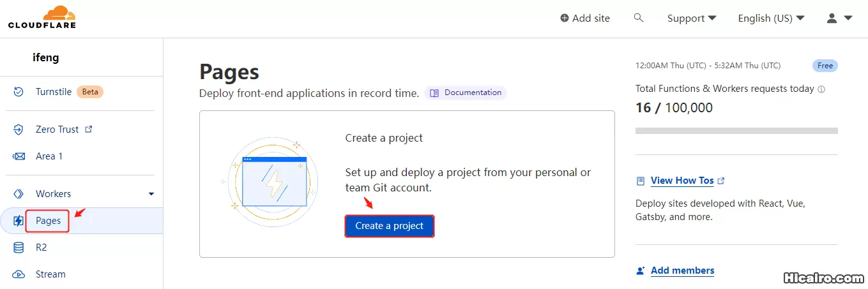Expand the Workers section arrow
The image size is (868, 289).
coord(151,194)
